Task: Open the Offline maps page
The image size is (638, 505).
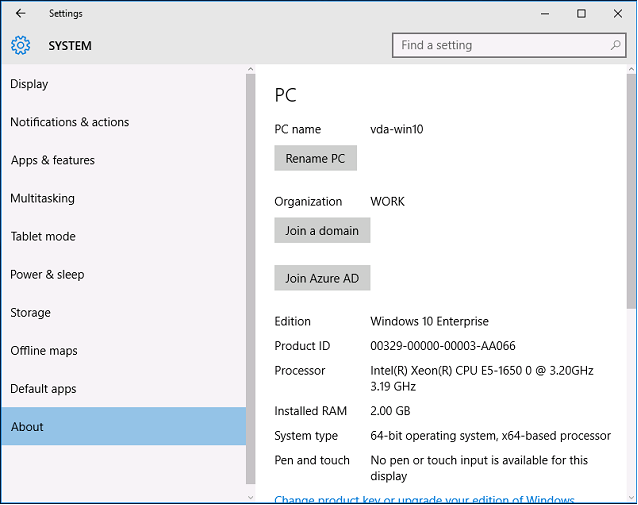Action: (x=44, y=350)
